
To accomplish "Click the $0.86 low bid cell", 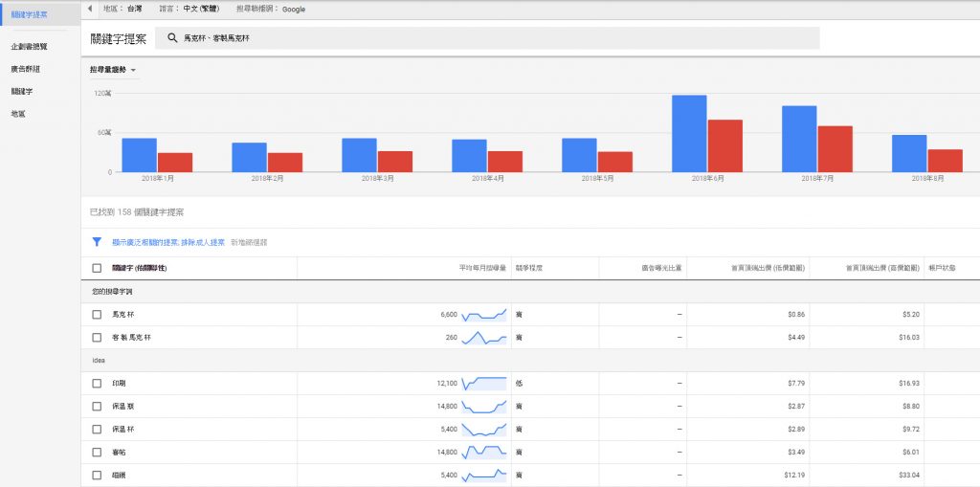I will click(796, 315).
